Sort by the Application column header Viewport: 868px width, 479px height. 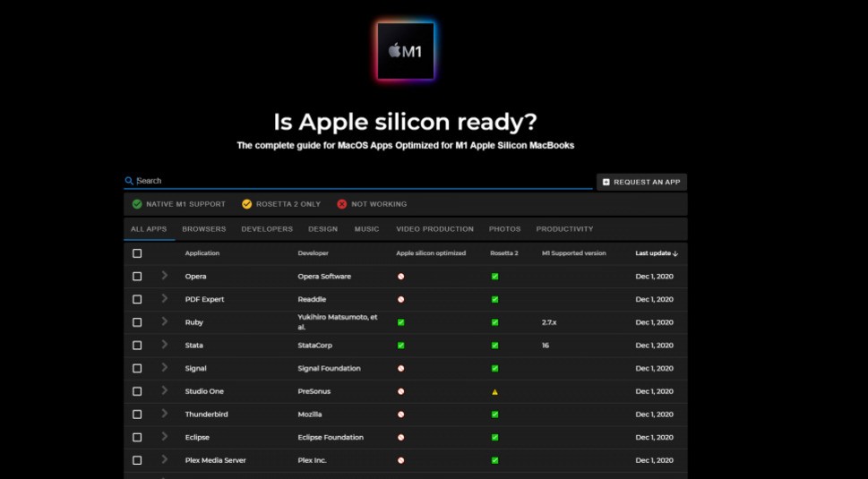[x=202, y=253]
